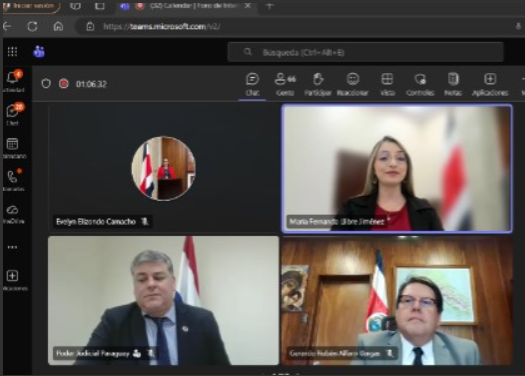Click the browser workspaces icon near profile
Viewport: 525px width, 376px height.
75,6
